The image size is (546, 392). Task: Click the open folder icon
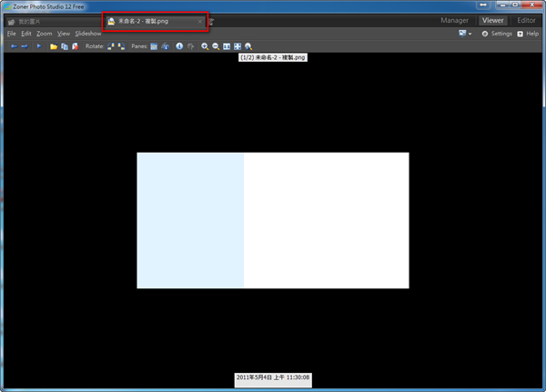click(x=54, y=45)
